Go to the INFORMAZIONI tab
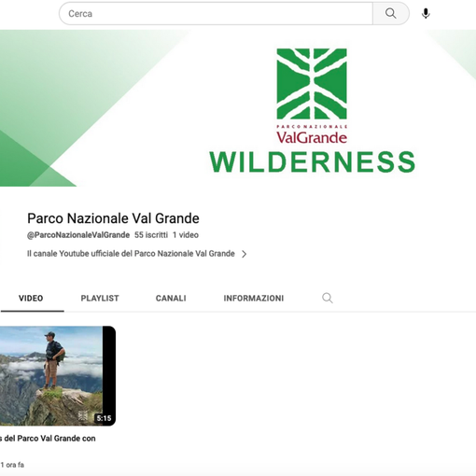Image resolution: width=476 pixels, height=476 pixels. 254,298
